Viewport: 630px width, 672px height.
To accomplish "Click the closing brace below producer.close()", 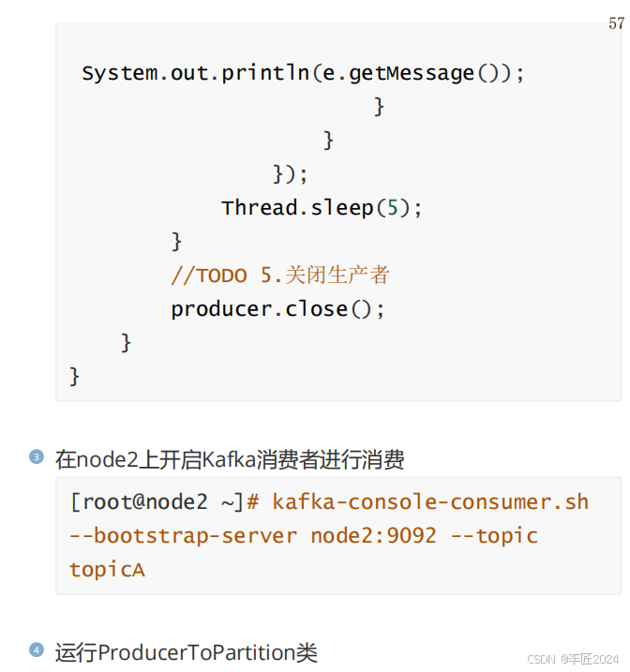I will pyautogui.click(x=126, y=343).
